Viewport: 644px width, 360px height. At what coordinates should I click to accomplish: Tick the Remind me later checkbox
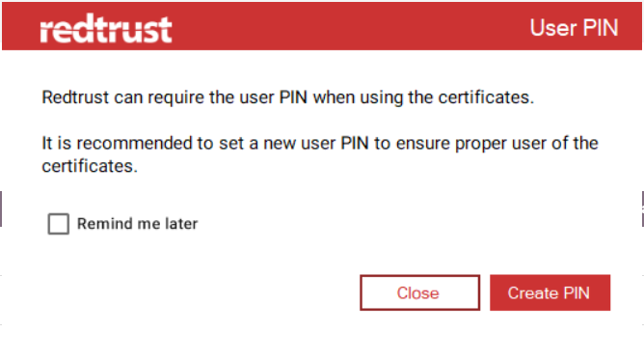58,224
